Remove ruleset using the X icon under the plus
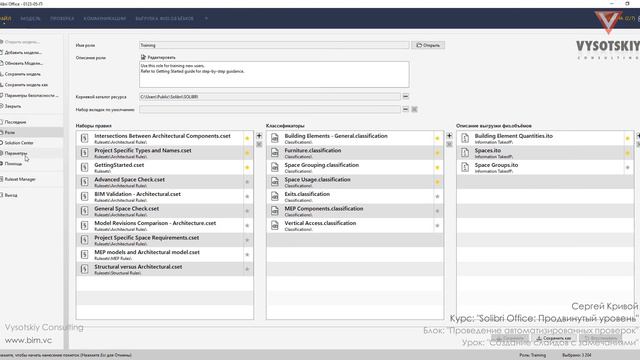640x360 pixels. click(259, 144)
